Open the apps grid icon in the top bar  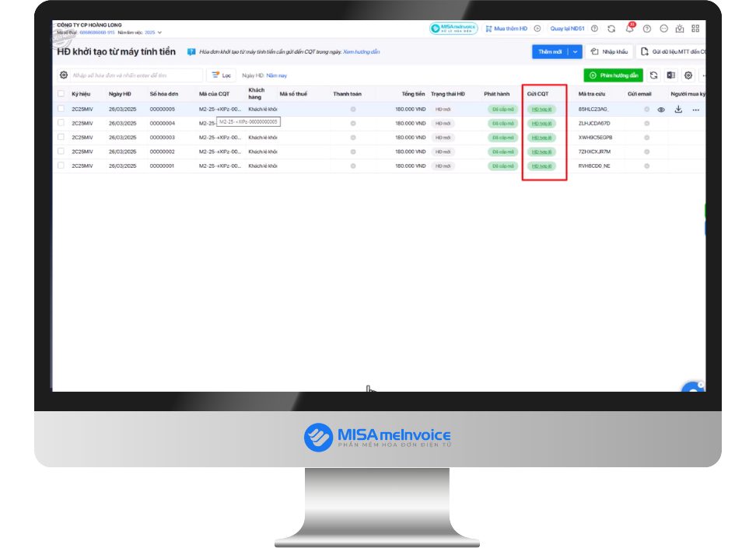[x=695, y=29]
